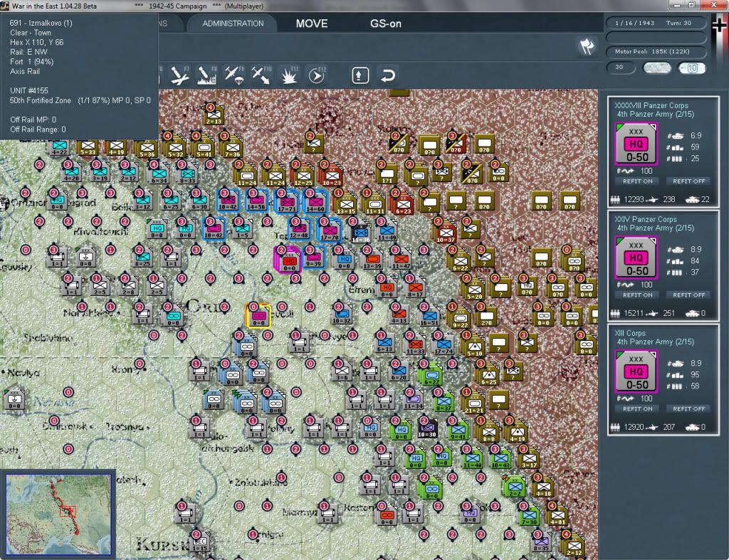Select the pink 17-71 unit counter
The height and width of the screenshot is (560, 729).
tap(287, 201)
